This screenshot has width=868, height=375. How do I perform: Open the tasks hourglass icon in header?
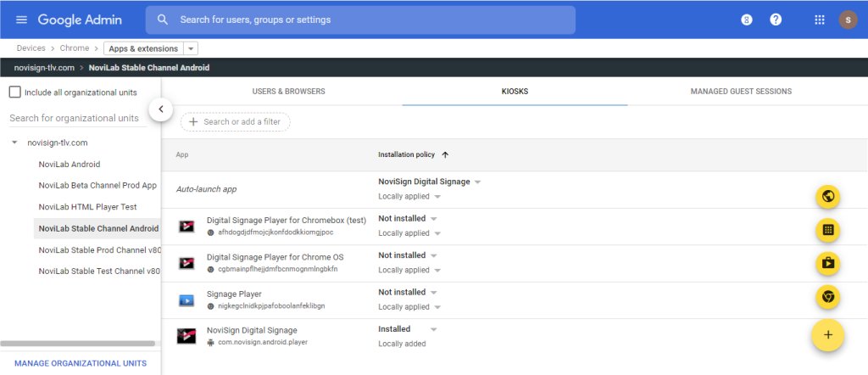[747, 20]
